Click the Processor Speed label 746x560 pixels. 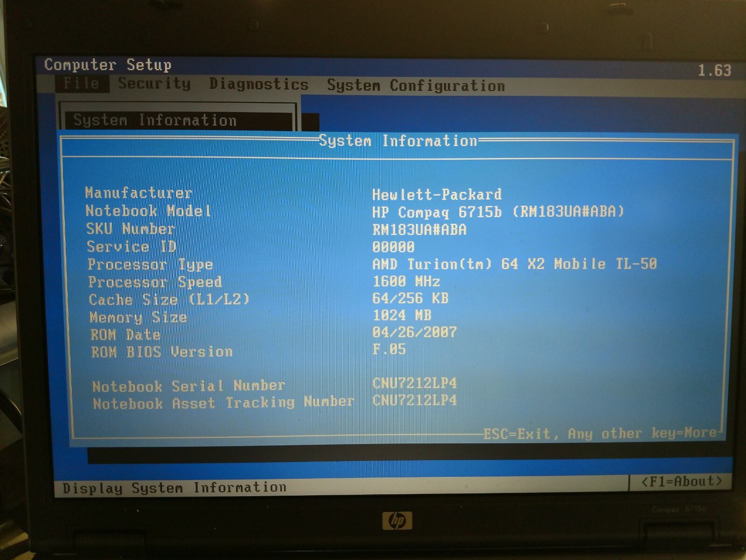155,282
